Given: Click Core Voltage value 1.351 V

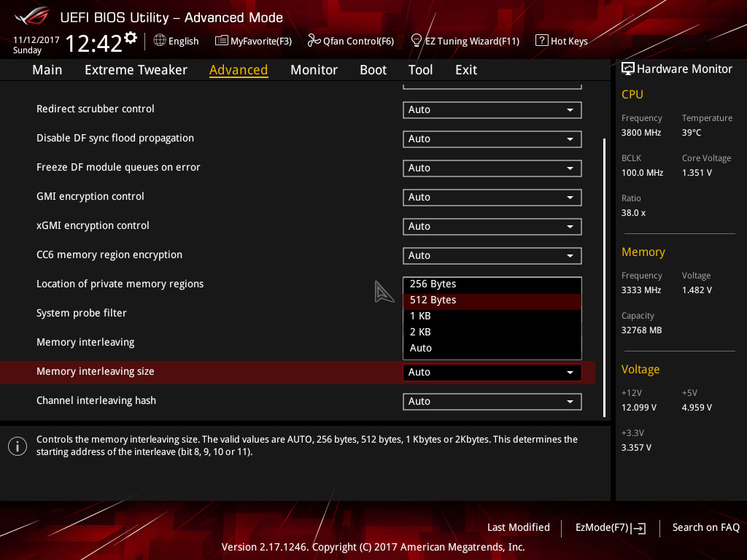Looking at the screenshot, I should (697, 173).
